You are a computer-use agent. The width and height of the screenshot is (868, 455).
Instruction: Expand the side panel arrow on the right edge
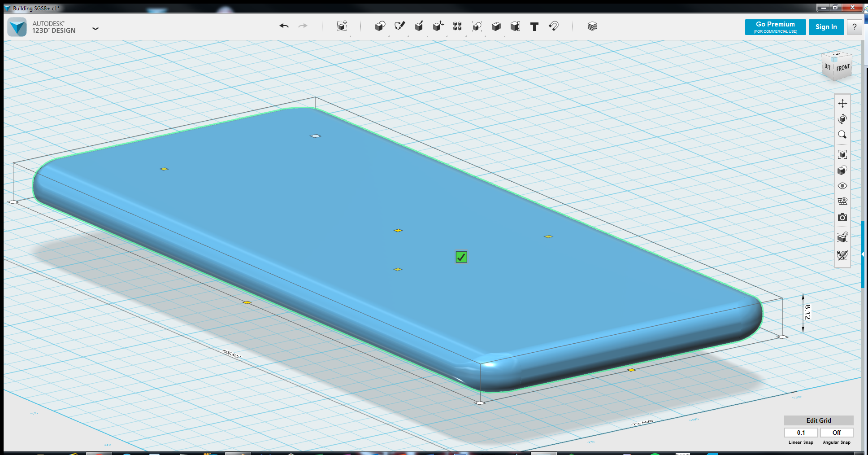point(863,254)
